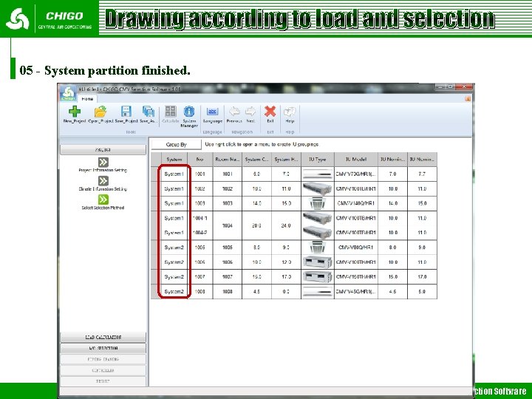
Task: Open Project Information Setting arrow icon
Action: tap(103, 162)
